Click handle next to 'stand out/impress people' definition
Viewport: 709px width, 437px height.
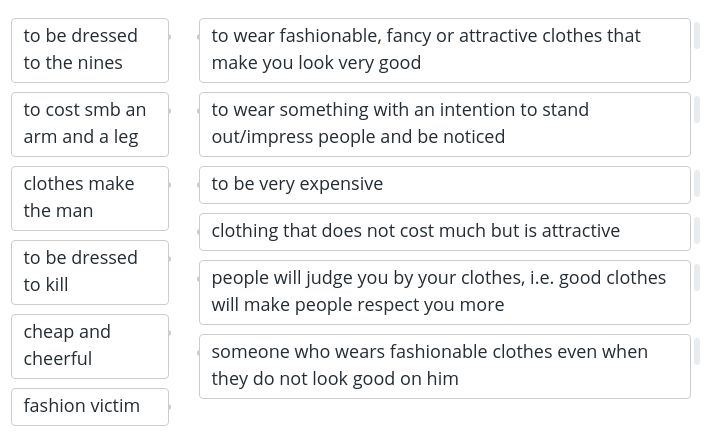697,109
